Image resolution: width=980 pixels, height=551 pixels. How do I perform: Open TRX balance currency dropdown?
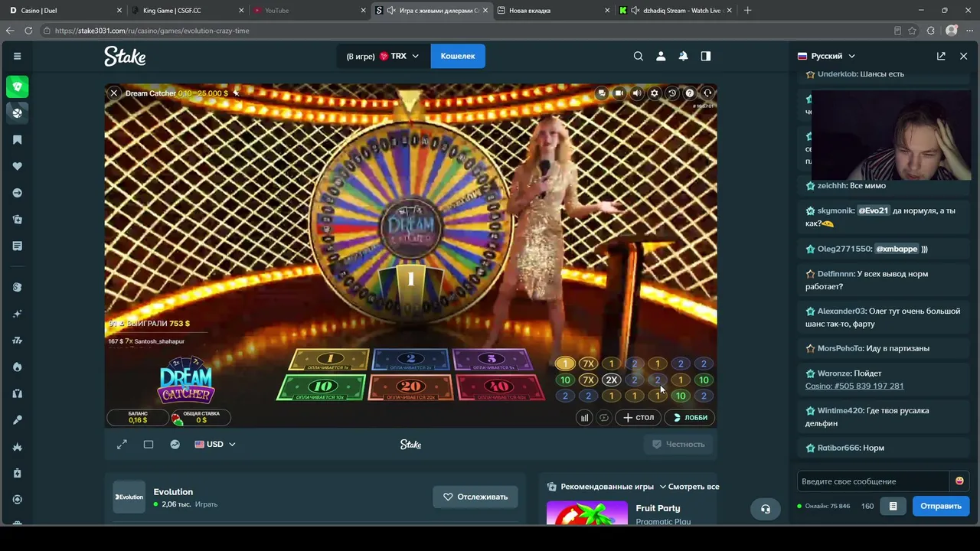[384, 56]
